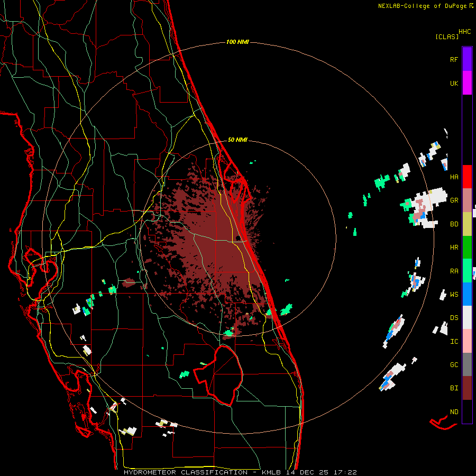Click the RA bright green legend swatch
The height and width of the screenshot is (476, 476).
[467, 271]
